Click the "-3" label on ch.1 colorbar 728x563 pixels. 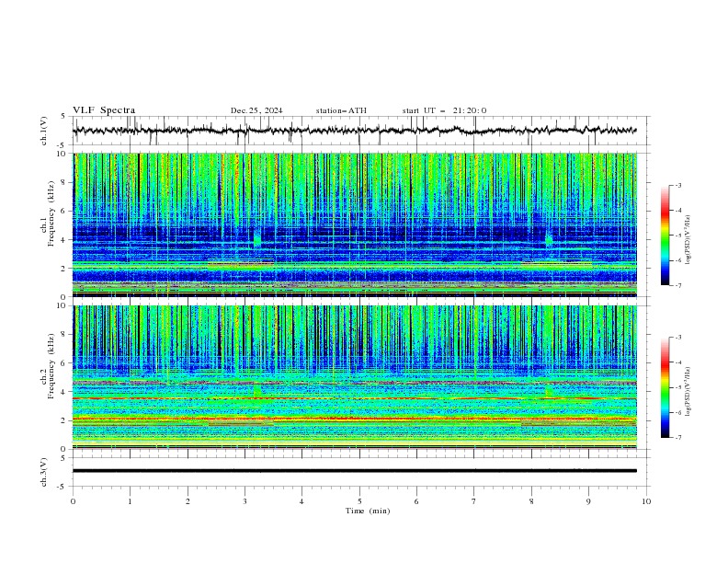[677, 185]
